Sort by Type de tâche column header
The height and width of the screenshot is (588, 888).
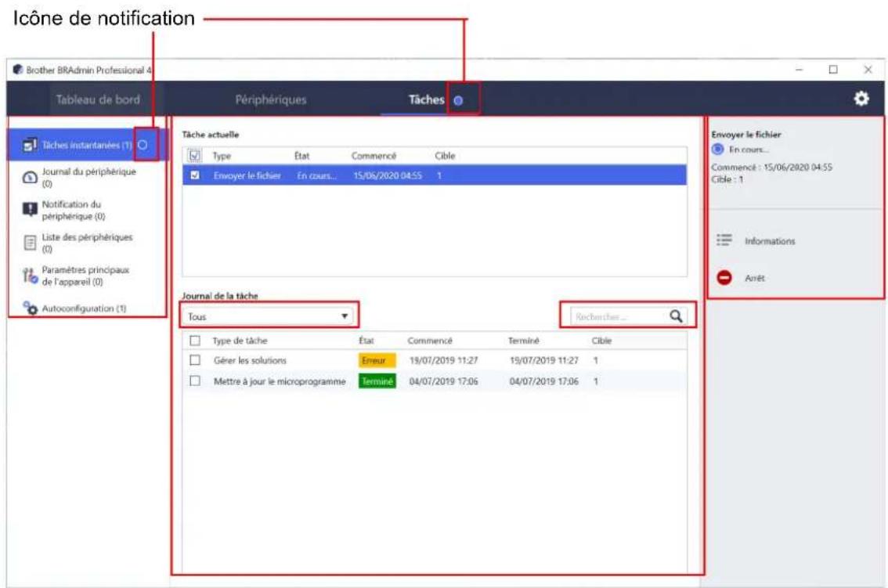point(240,341)
